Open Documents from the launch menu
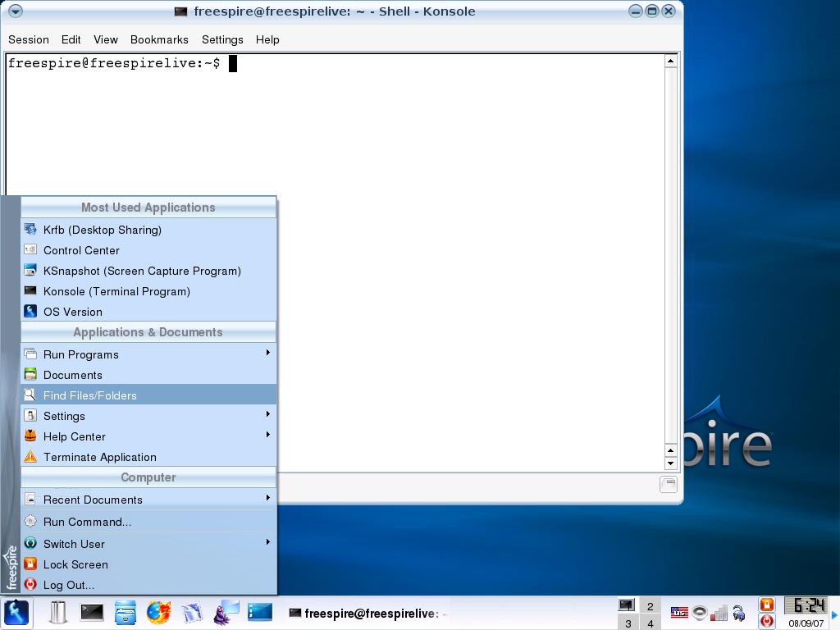 (x=148, y=374)
